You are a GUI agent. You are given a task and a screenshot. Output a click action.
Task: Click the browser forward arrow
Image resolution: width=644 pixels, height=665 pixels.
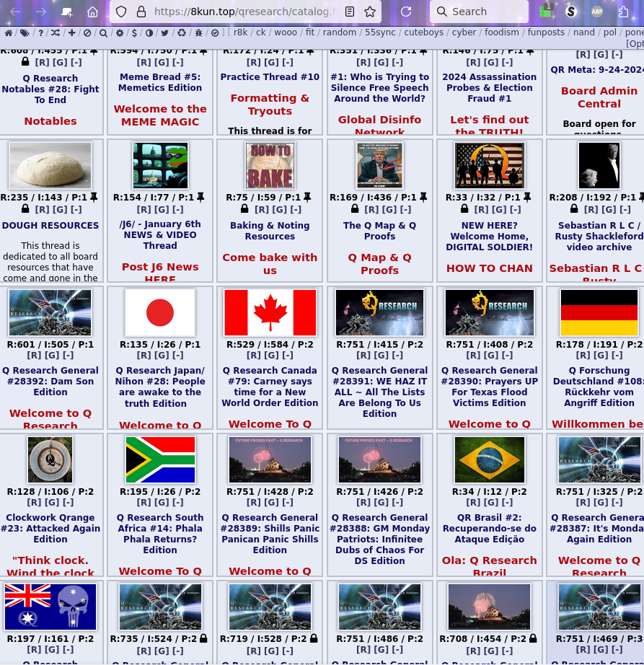click(41, 12)
